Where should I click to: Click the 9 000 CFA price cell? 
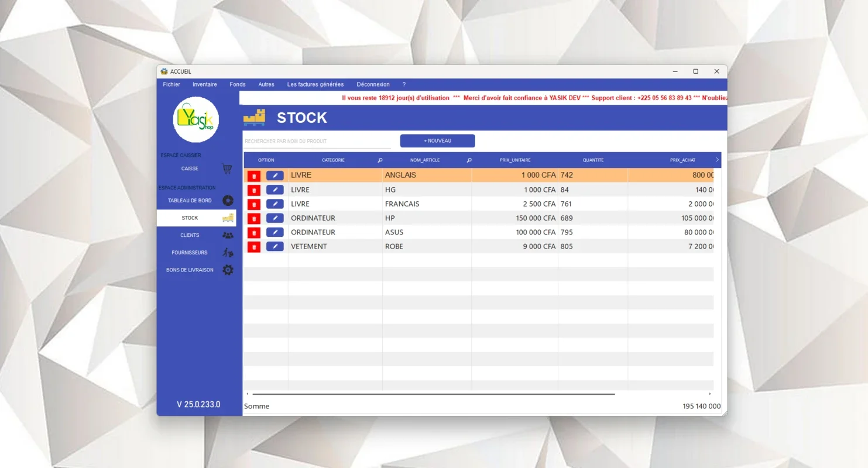pyautogui.click(x=515, y=246)
